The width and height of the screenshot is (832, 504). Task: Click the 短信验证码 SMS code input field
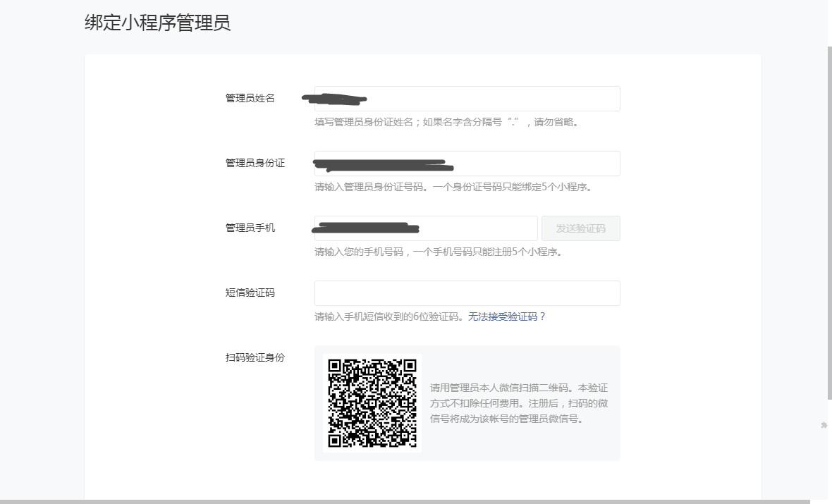(467, 293)
